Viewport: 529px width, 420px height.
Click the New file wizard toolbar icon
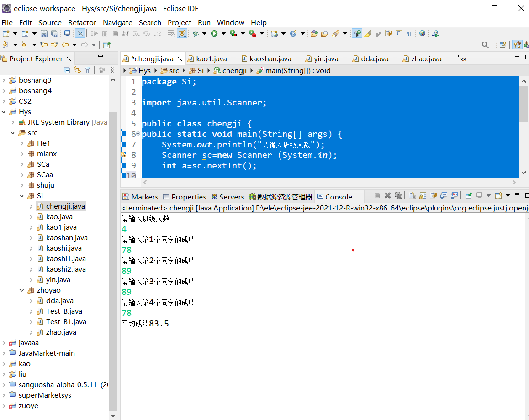pos(6,33)
